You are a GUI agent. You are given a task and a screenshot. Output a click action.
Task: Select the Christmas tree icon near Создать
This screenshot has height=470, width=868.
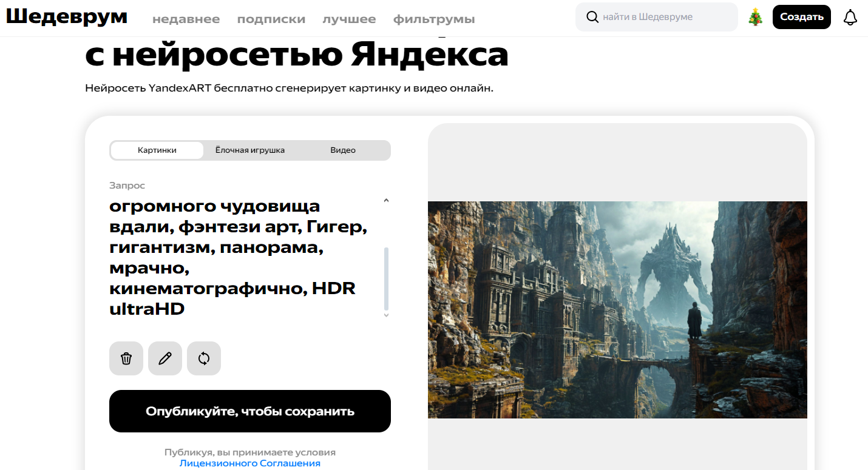coord(756,17)
